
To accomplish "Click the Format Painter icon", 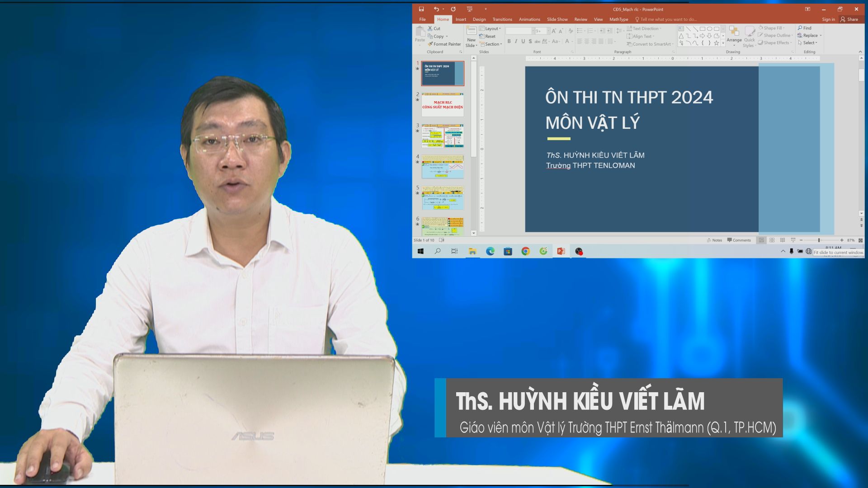I will click(431, 44).
